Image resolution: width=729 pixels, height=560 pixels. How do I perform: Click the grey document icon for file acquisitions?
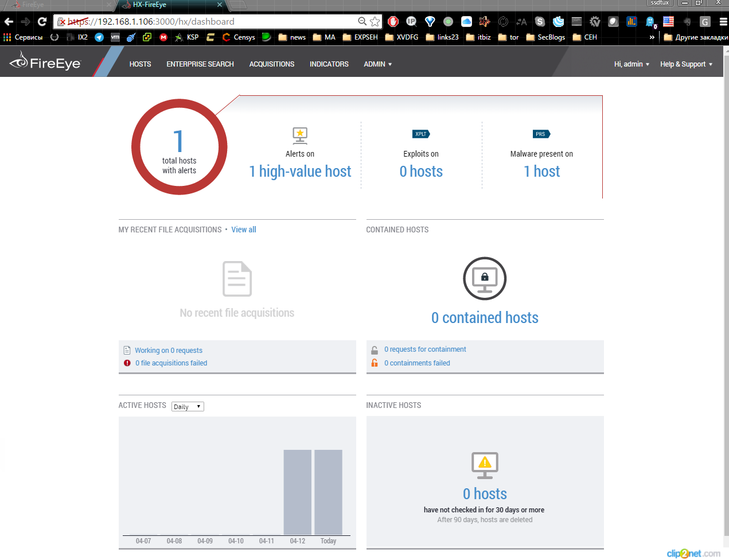pyautogui.click(x=237, y=278)
